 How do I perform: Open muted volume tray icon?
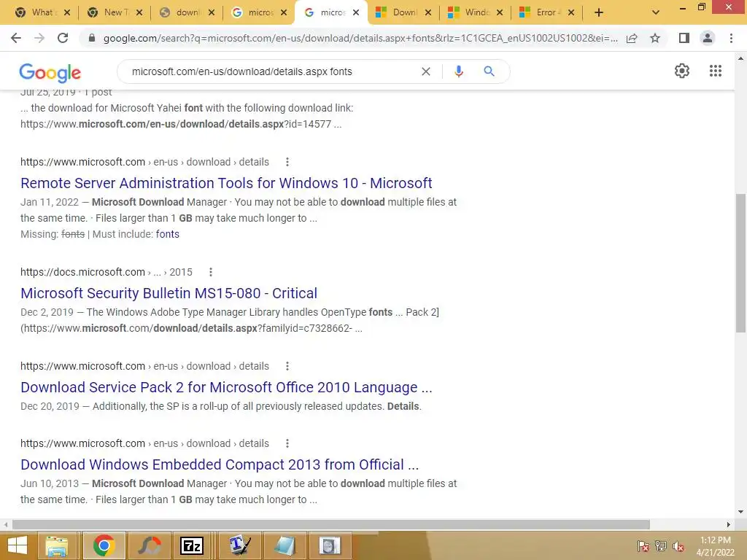pos(678,545)
